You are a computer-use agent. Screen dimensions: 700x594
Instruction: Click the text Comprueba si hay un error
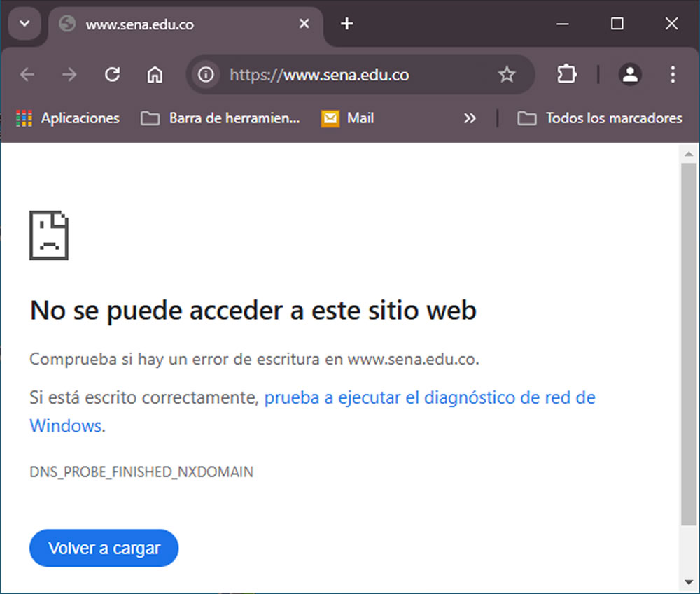255,359
